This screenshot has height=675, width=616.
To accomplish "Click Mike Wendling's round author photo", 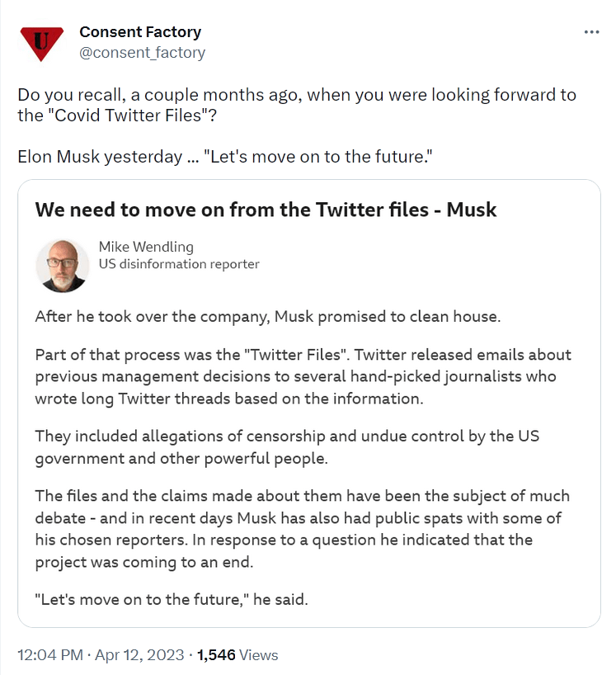I will tap(62, 265).
